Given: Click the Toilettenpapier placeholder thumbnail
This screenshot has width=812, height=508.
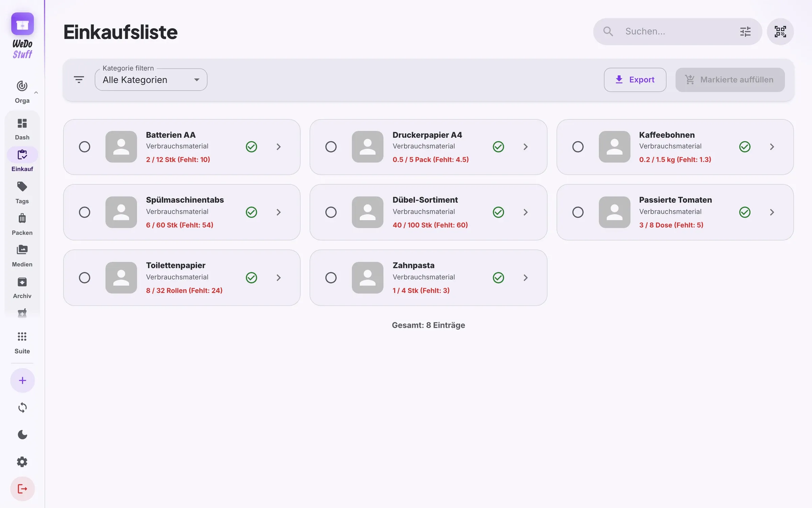Looking at the screenshot, I should click(x=121, y=278).
